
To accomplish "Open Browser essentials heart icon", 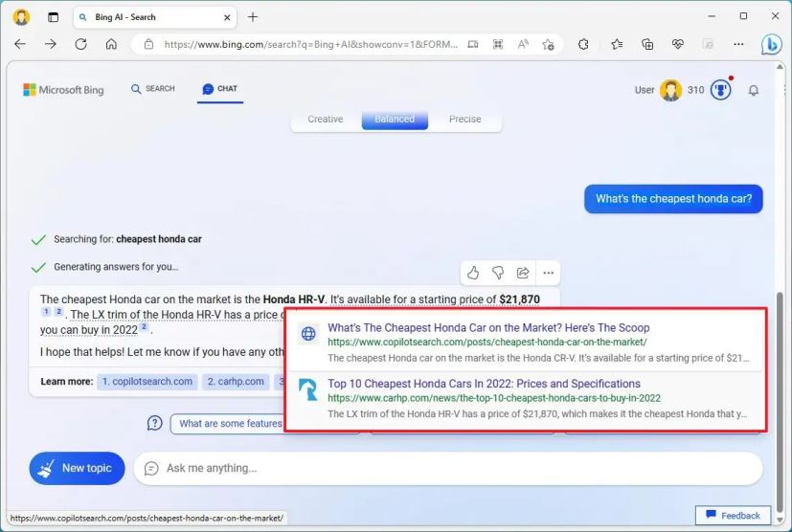I will 677,44.
